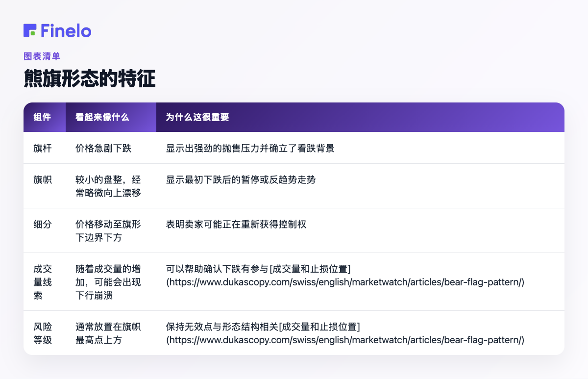This screenshot has height=379, width=588.
Task: Select the 成交量线索 cell
Action: click(x=45, y=281)
